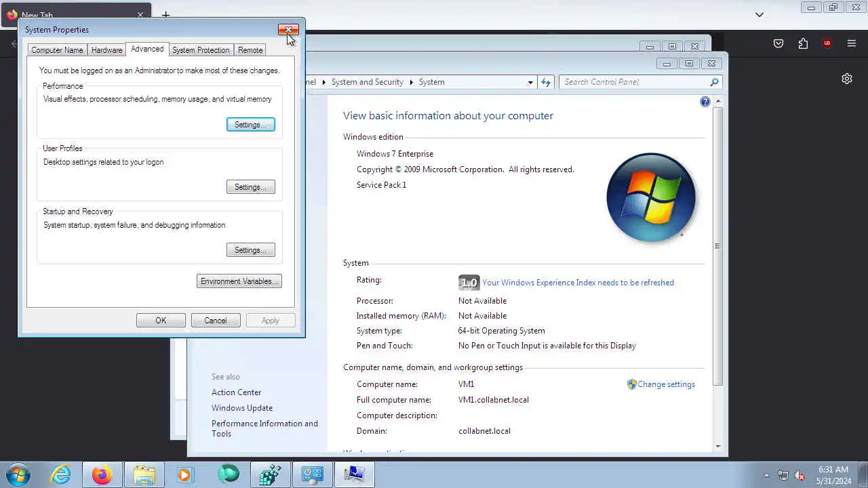Open Firefox Extensions puzzle icon
This screenshot has width=868, height=488.
tap(803, 43)
